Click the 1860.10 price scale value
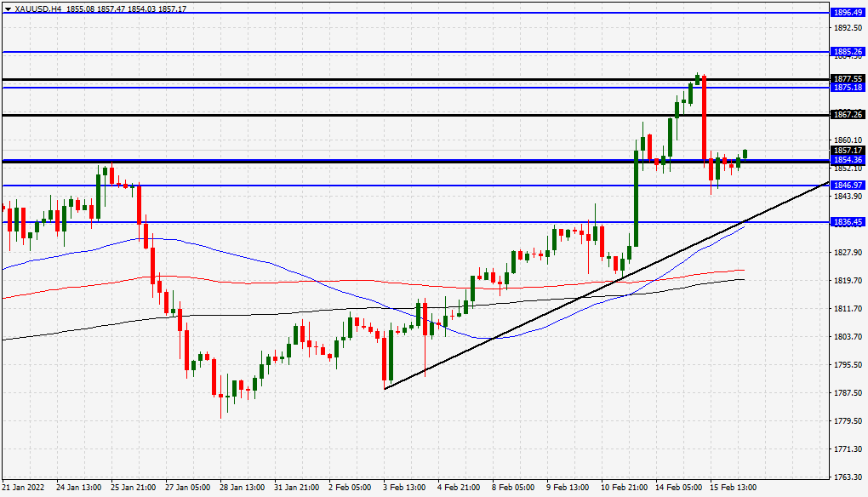Image resolution: width=868 pixels, height=497 pixels. (x=848, y=140)
